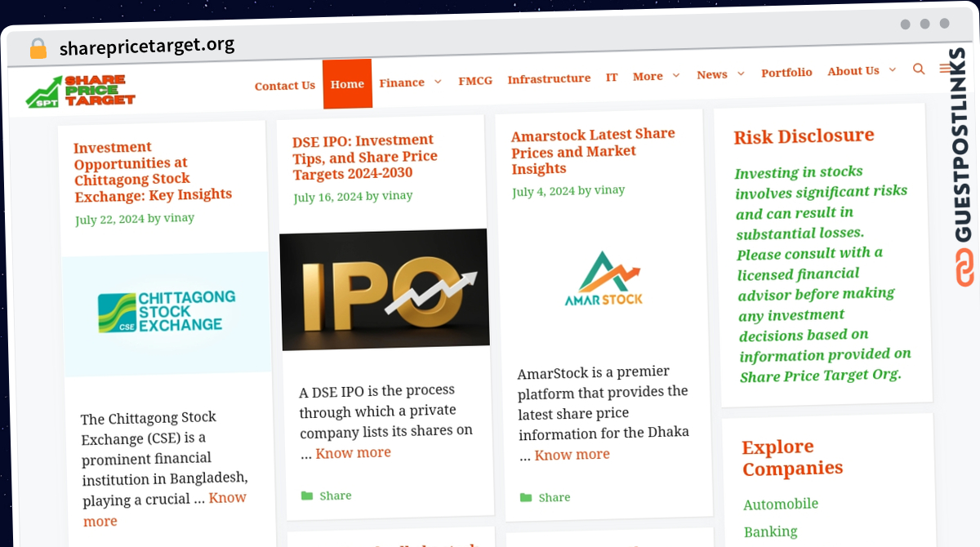Select Infrastructure in the navigation bar
Screen dimensions: 980x547
(x=549, y=78)
